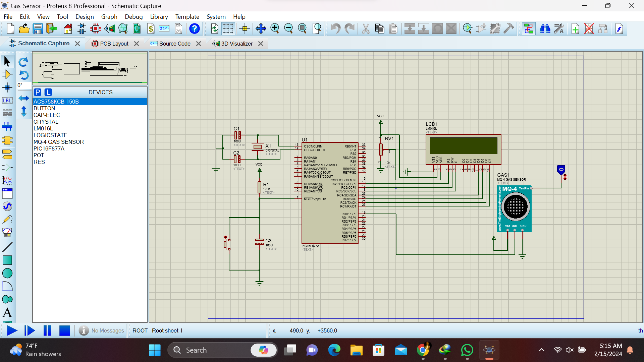
Task: Select the Subcircuit Mode tool
Action: 7,140
